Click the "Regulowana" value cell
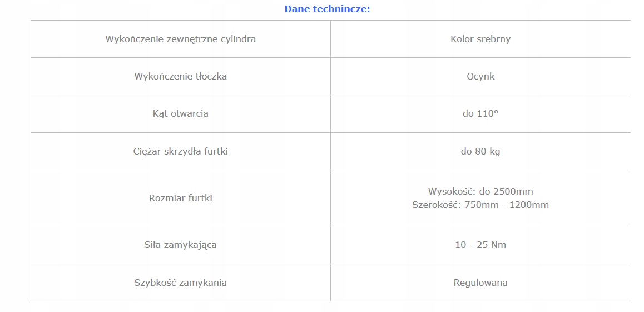 (480, 283)
